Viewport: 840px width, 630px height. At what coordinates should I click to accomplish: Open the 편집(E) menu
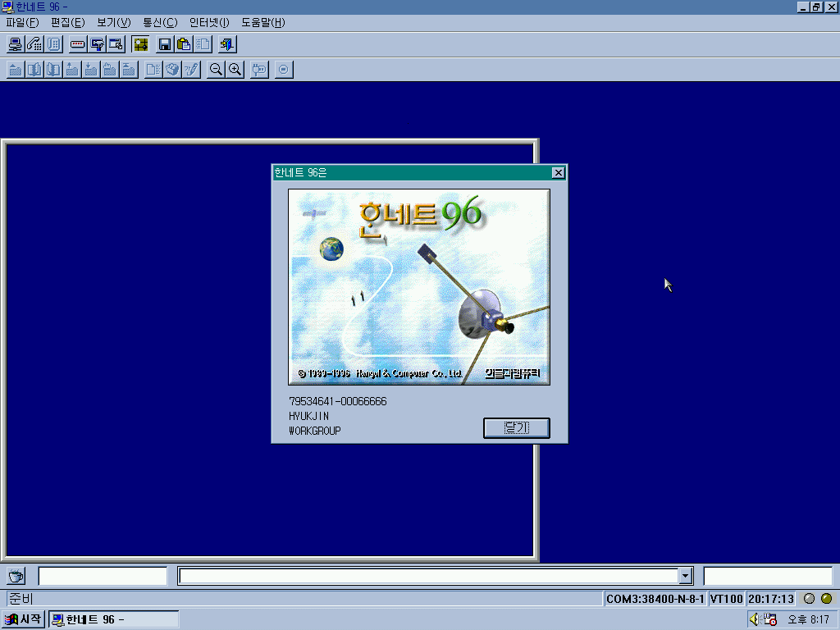pos(68,22)
